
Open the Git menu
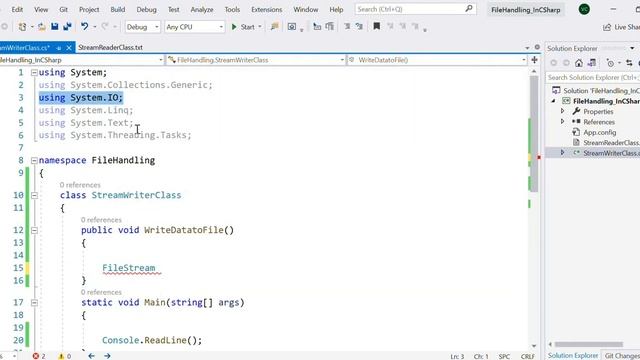(x=63, y=9)
